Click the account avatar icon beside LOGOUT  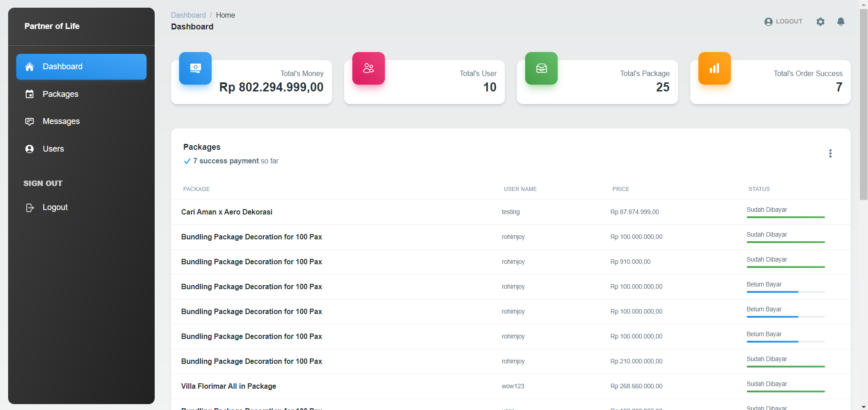(x=768, y=21)
